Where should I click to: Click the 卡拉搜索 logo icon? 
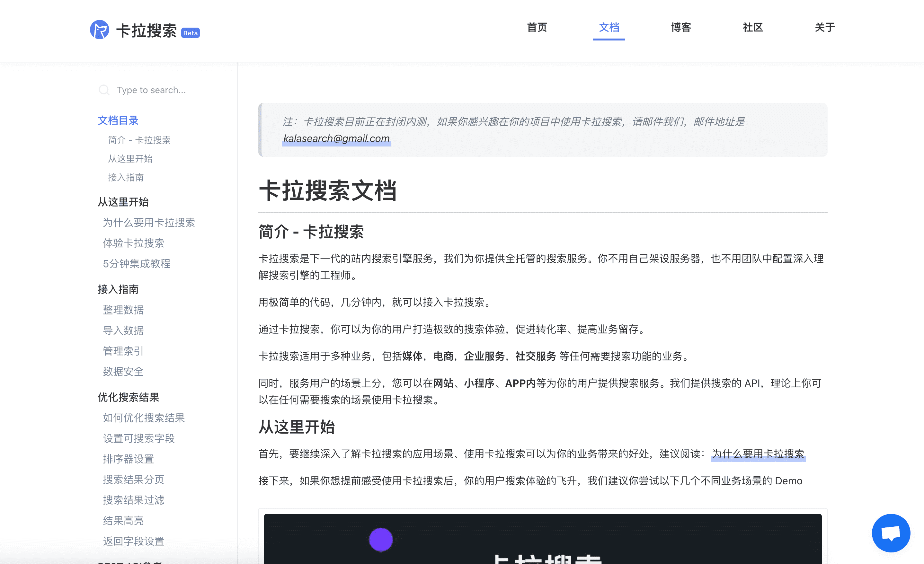coord(99,30)
